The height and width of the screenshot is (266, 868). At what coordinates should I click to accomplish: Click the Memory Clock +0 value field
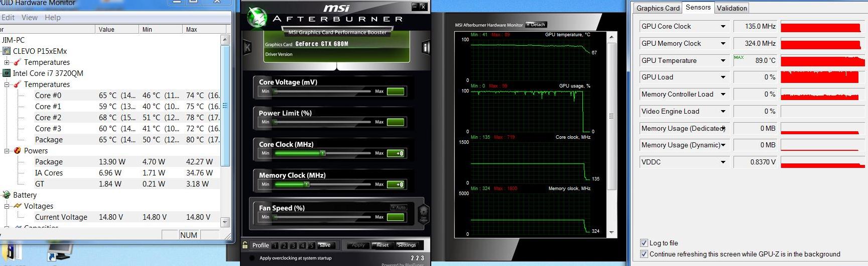[x=396, y=184]
